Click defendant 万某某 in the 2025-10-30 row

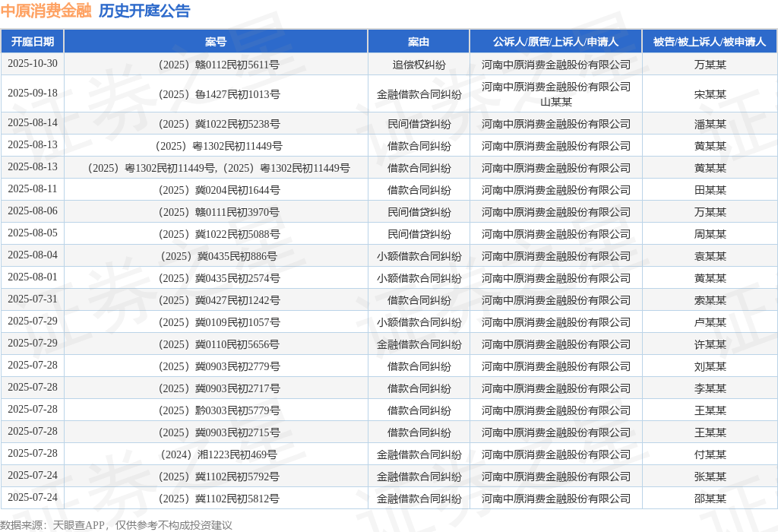tap(710, 65)
